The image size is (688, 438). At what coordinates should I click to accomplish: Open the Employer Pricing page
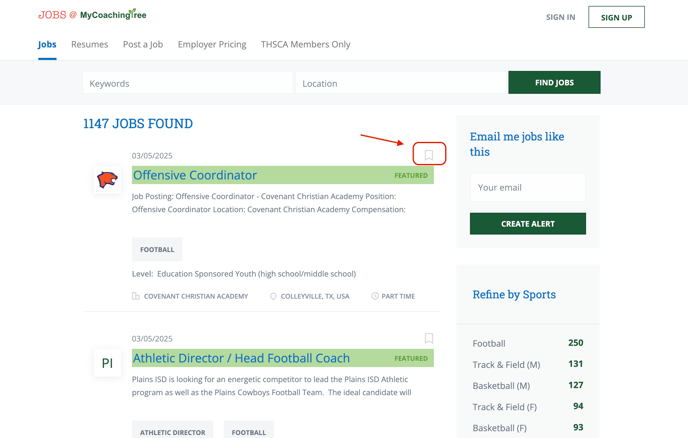[x=212, y=44]
